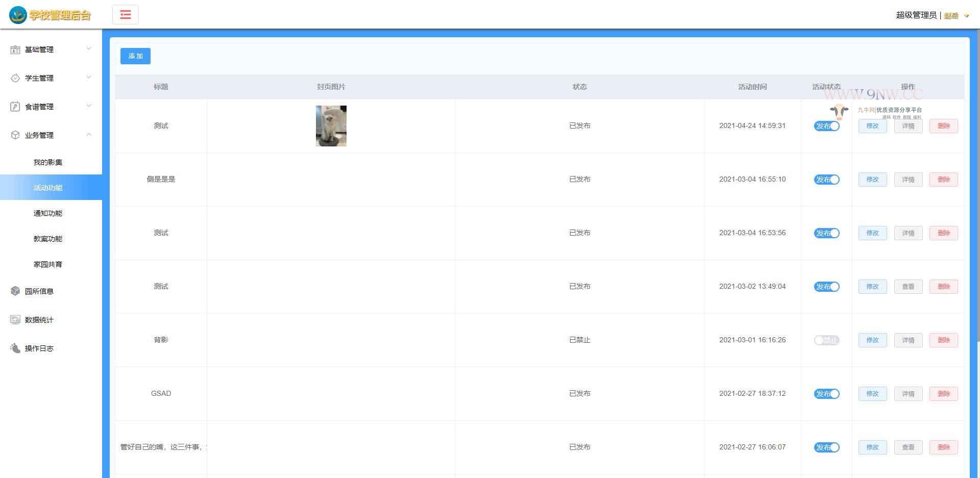Select 通知功能 in the sidebar
980x478 pixels.
tap(48, 213)
